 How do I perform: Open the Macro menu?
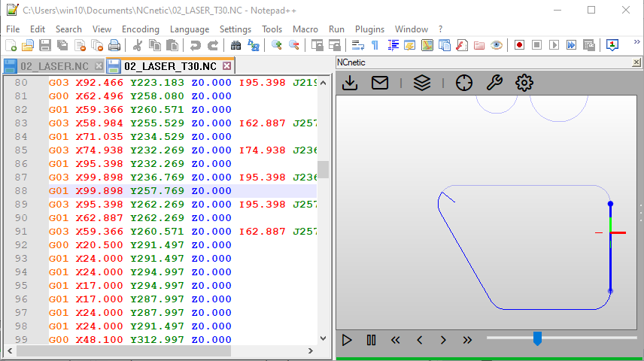[x=305, y=29]
